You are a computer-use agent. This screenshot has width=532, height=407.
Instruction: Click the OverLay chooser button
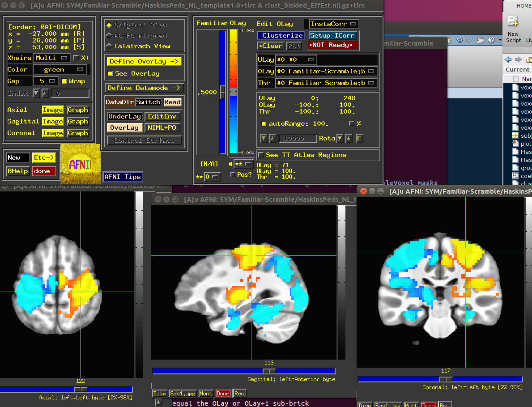point(124,127)
